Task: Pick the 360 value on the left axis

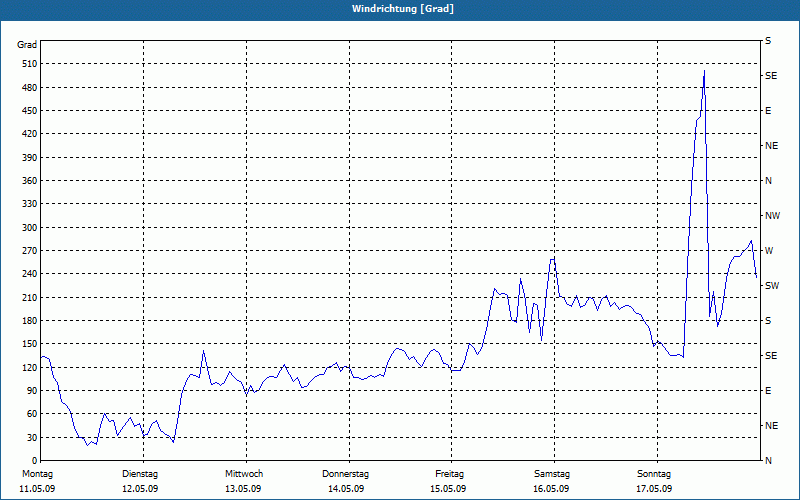Action: click(30, 181)
